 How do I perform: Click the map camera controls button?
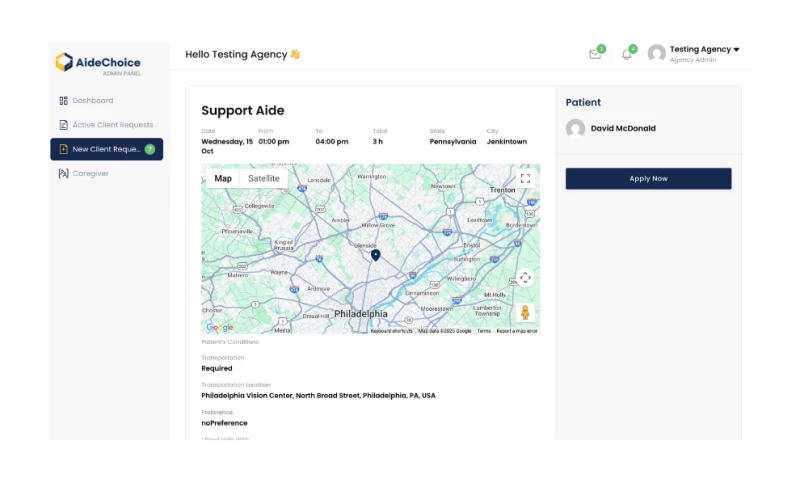pyautogui.click(x=525, y=278)
